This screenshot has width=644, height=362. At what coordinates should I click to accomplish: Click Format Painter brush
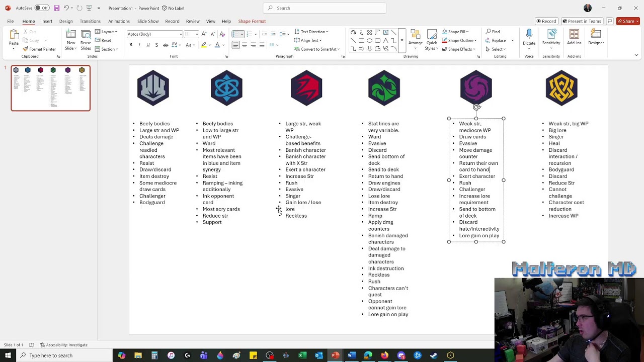pyautogui.click(x=39, y=49)
